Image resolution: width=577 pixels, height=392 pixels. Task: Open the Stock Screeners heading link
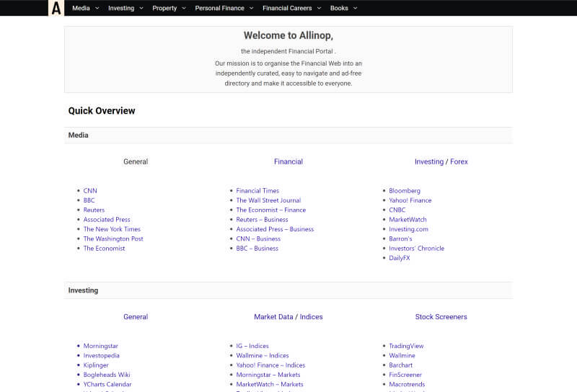(x=441, y=316)
